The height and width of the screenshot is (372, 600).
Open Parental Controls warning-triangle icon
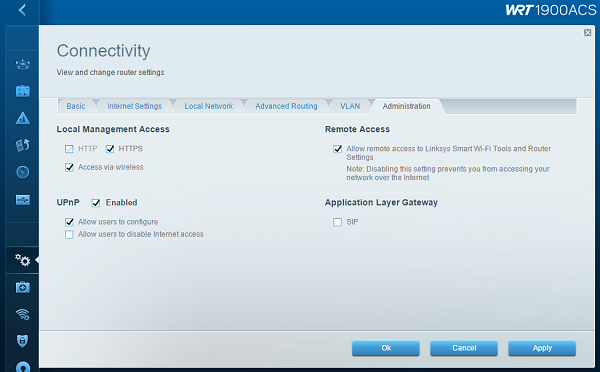click(x=23, y=118)
